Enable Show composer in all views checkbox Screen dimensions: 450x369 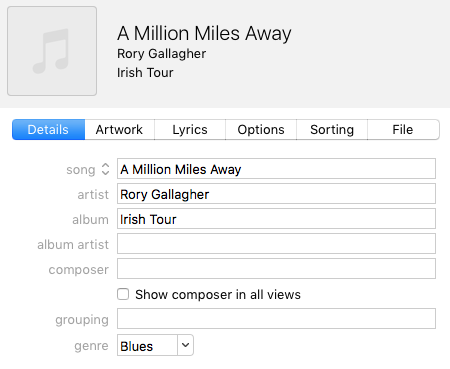pos(123,294)
